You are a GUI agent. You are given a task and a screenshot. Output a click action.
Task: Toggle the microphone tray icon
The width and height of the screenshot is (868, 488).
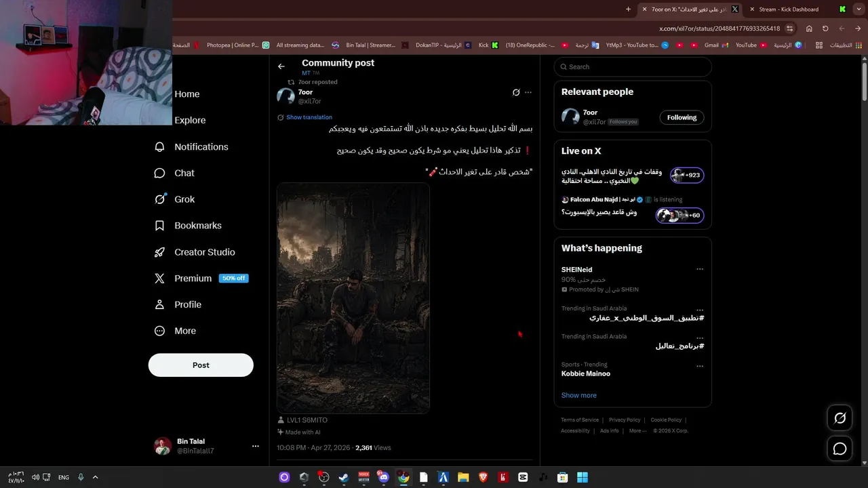point(81,477)
